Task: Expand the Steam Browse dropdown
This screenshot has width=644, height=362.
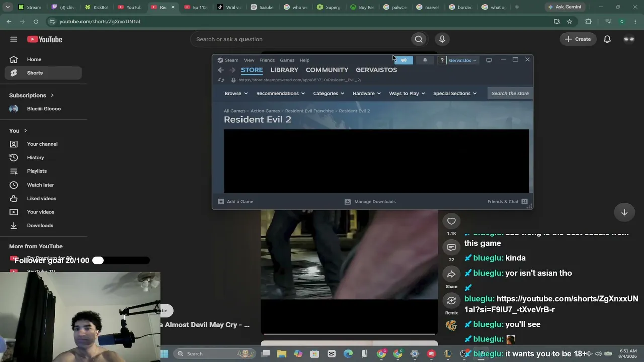Action: click(x=236, y=93)
